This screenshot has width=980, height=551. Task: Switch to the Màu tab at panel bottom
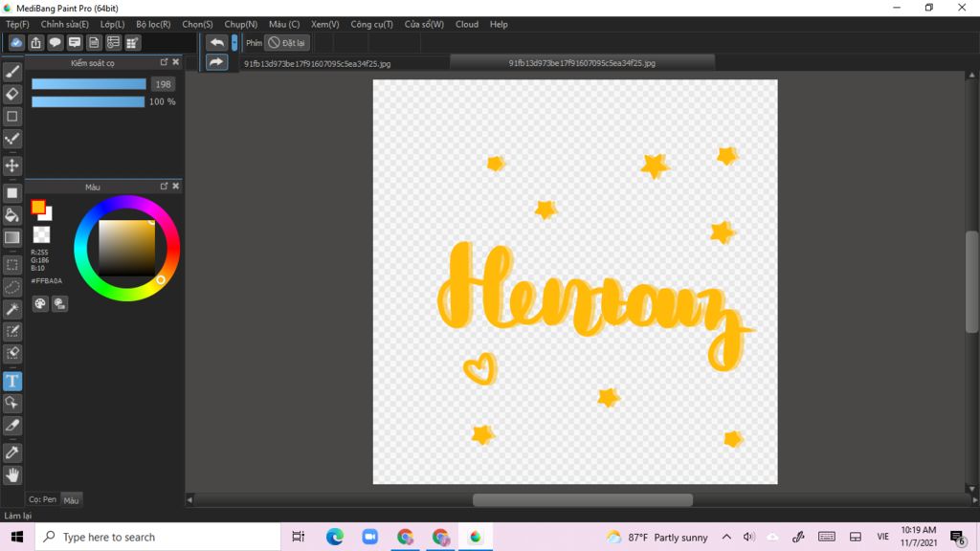pyautogui.click(x=71, y=499)
